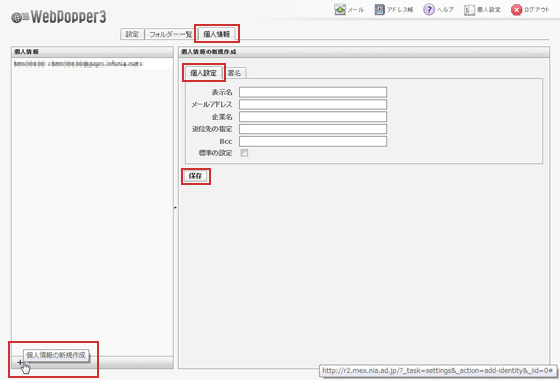
Task: Click the Bcc input field
Action: (313, 141)
